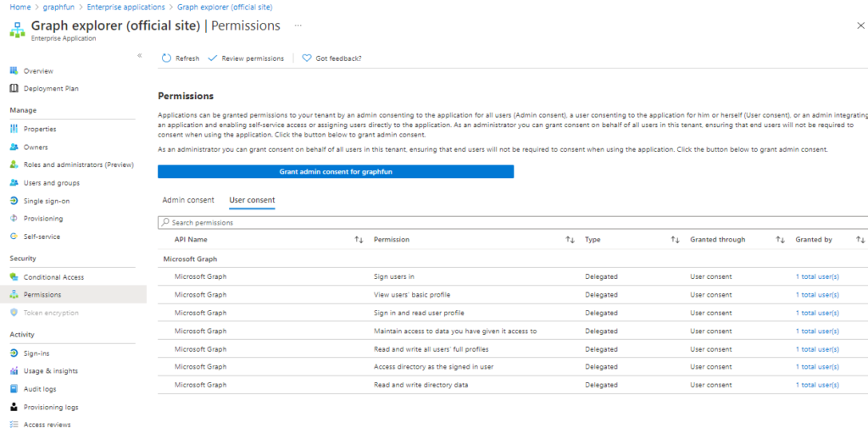Open total users for Access directory as signed in user

coord(817,366)
